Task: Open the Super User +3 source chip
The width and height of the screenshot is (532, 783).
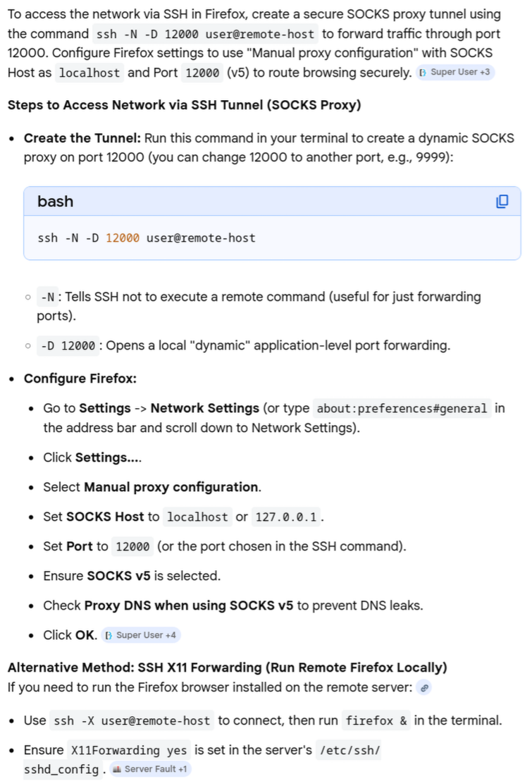Action: [x=456, y=73]
